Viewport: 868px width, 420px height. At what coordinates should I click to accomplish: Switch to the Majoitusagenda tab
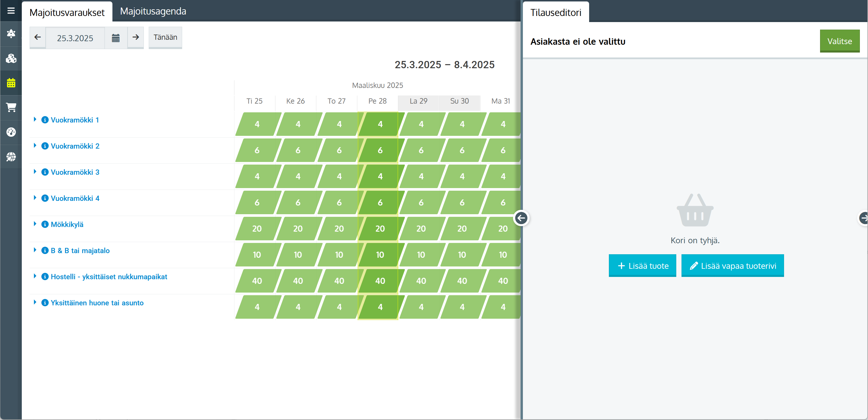pyautogui.click(x=153, y=11)
